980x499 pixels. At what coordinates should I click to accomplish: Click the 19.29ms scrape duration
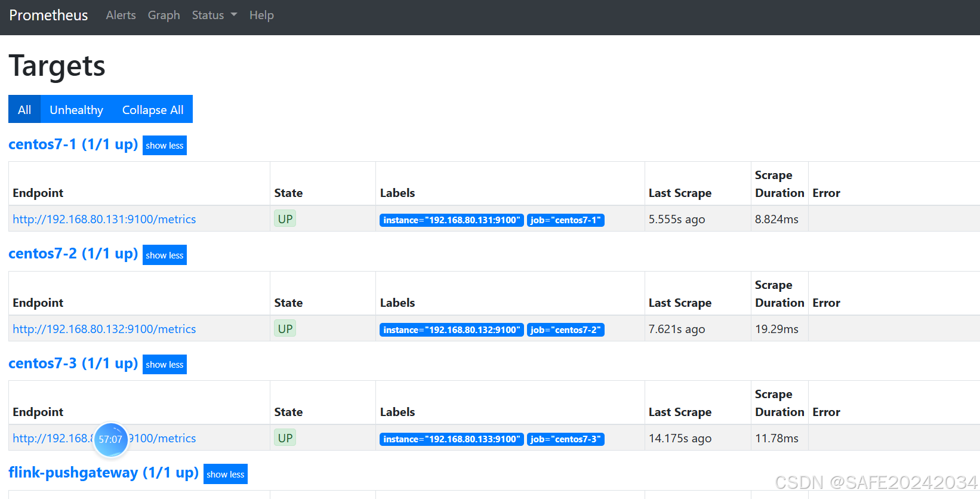coord(776,329)
